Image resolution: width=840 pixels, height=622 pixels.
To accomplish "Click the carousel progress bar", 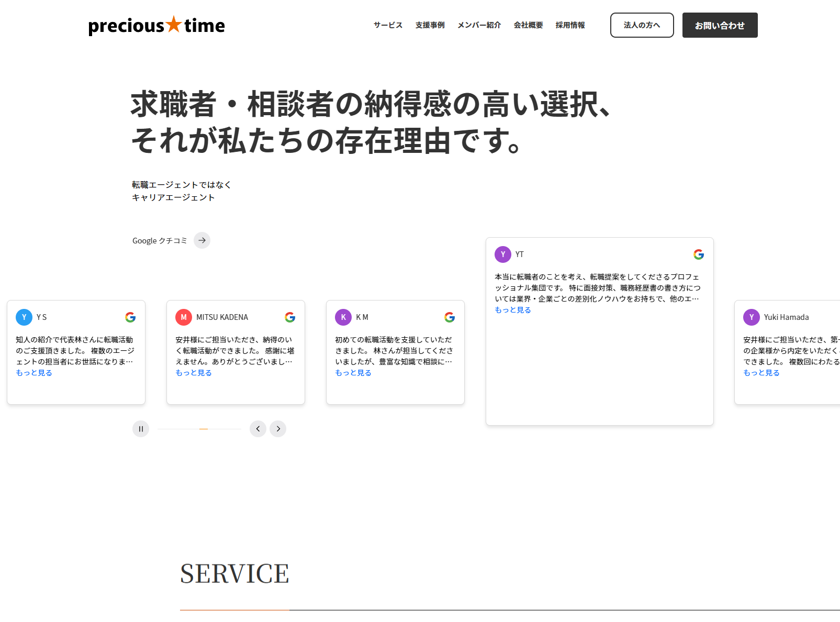I will click(199, 429).
